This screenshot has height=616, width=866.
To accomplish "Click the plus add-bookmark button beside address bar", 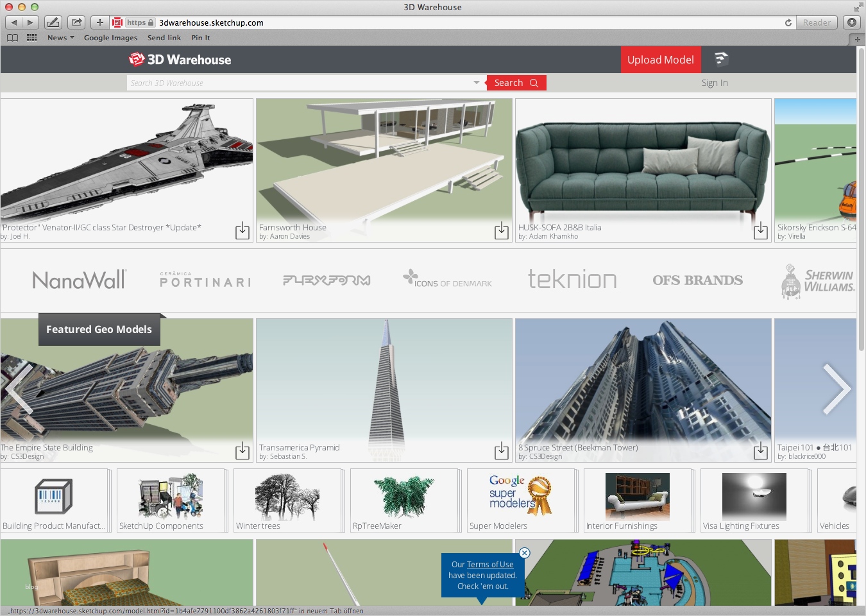I will (99, 22).
